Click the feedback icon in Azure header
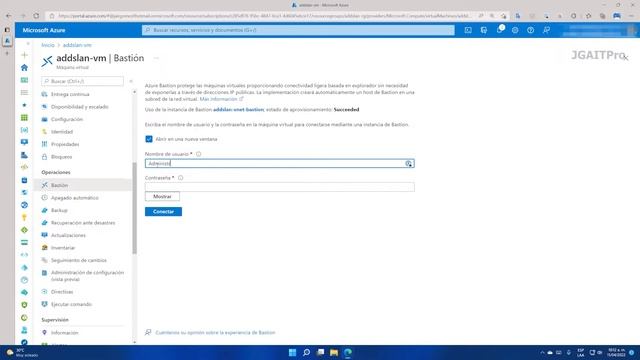 pyautogui.click(x=546, y=30)
